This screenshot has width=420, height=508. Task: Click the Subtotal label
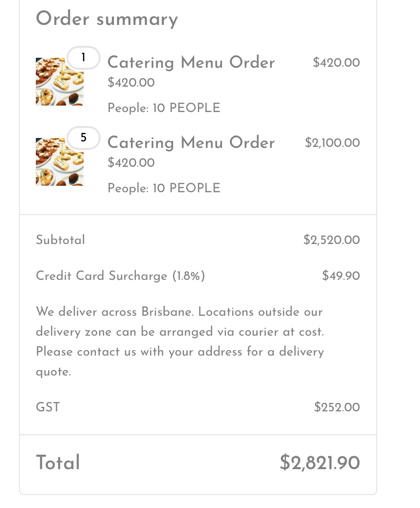point(60,240)
